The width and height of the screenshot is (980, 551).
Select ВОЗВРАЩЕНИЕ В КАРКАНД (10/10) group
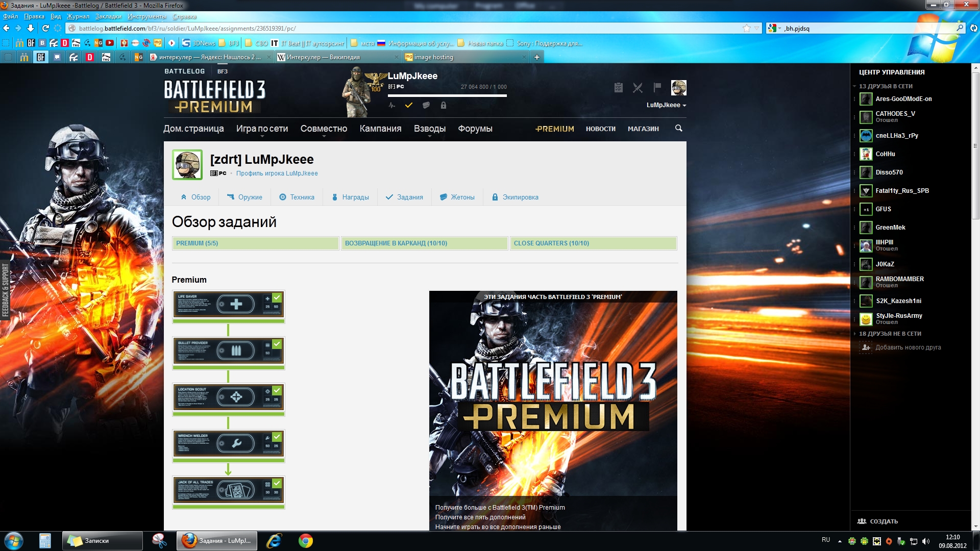pyautogui.click(x=425, y=243)
